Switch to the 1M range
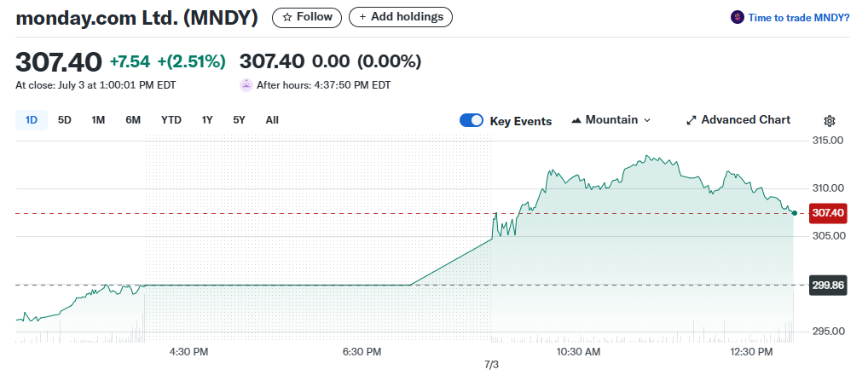This screenshot has width=868, height=381. click(98, 120)
